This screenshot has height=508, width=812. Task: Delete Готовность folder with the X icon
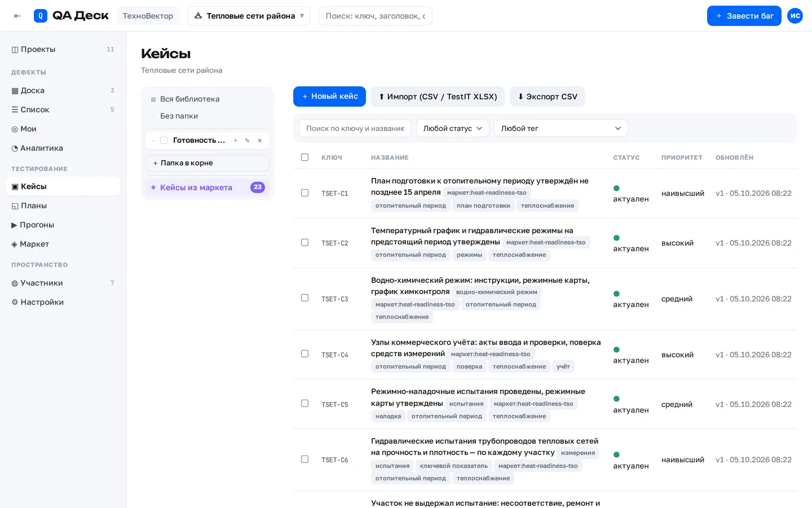point(259,141)
